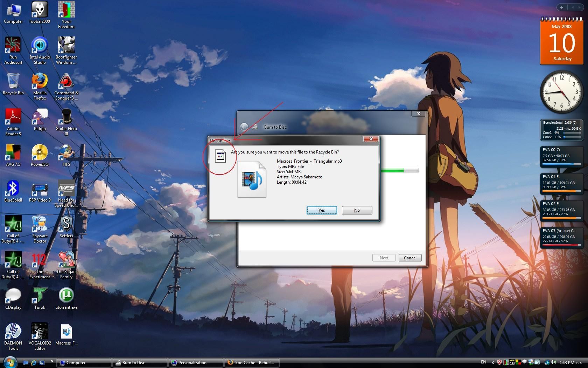588x368 pixels.
Task: Cancel the Burn to Disc wizard
Action: click(x=410, y=258)
